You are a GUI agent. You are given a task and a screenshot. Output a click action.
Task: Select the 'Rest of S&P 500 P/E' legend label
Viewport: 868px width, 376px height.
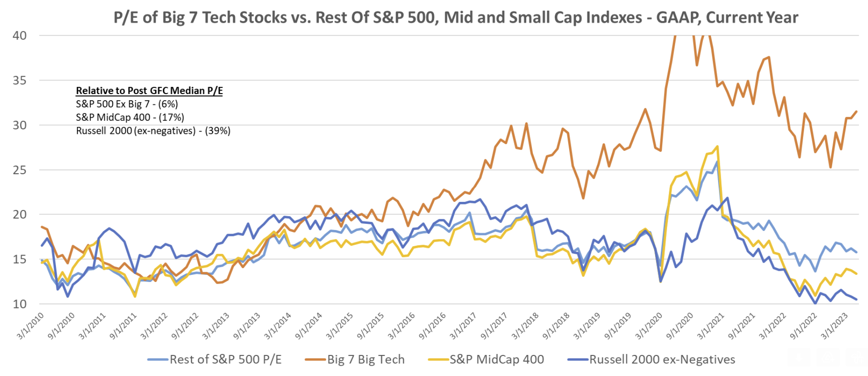click(226, 359)
